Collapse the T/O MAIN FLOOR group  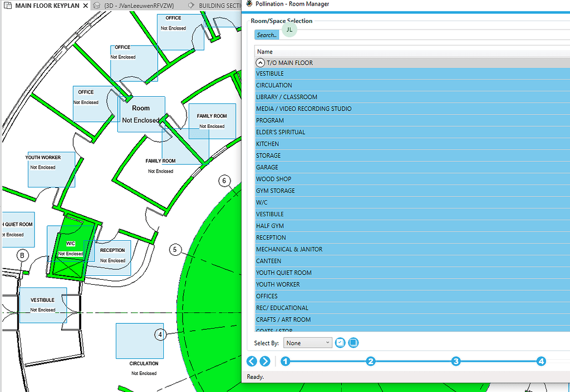click(x=260, y=63)
